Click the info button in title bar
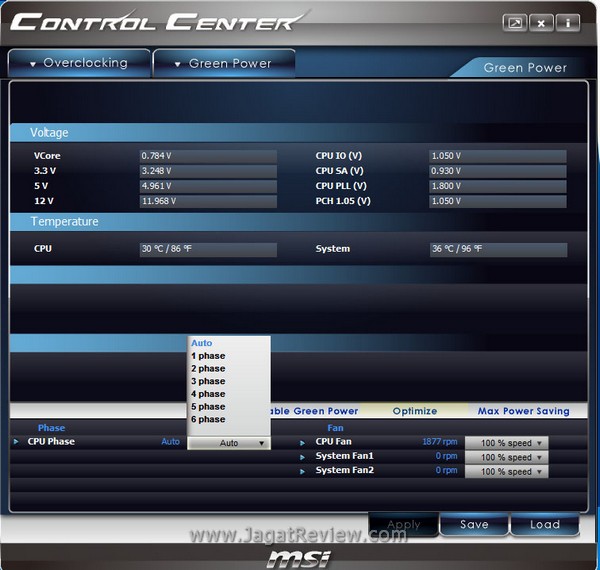The width and height of the screenshot is (600, 570). tap(569, 22)
